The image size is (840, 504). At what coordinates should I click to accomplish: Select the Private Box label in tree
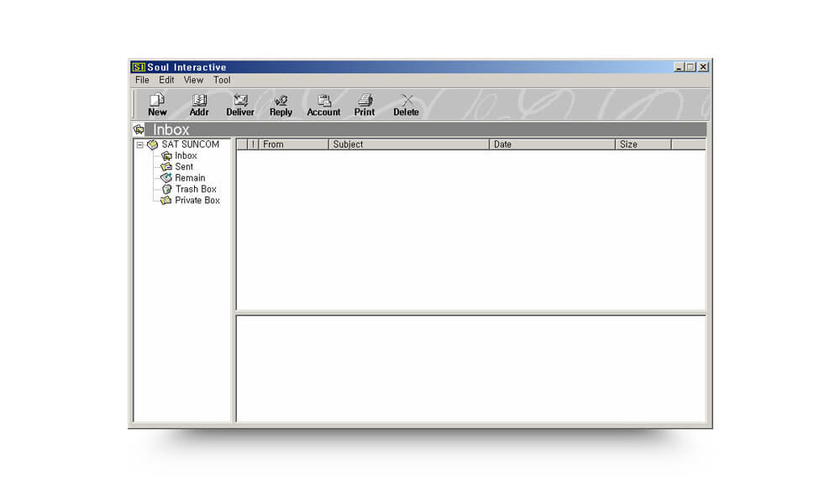197,200
